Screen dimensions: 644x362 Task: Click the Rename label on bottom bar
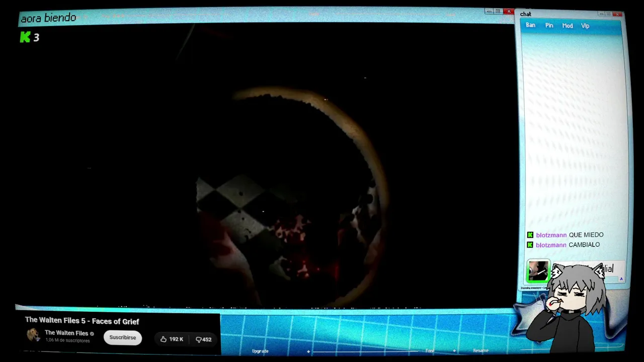(x=480, y=351)
